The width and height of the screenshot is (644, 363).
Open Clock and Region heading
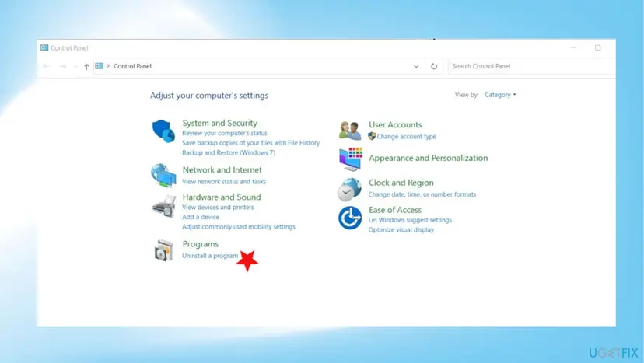pos(401,183)
